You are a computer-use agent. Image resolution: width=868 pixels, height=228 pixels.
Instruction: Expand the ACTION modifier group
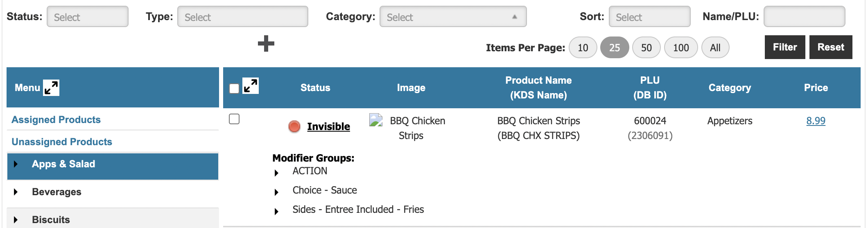[x=277, y=173]
